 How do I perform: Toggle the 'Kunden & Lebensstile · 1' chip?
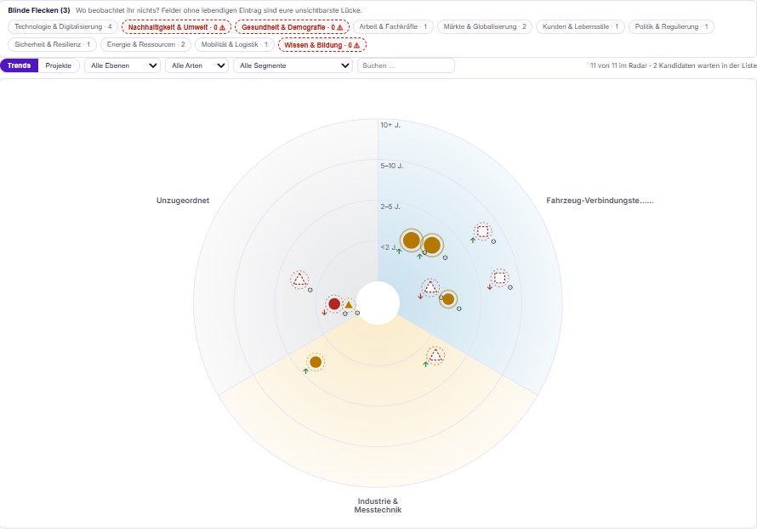pyautogui.click(x=580, y=26)
